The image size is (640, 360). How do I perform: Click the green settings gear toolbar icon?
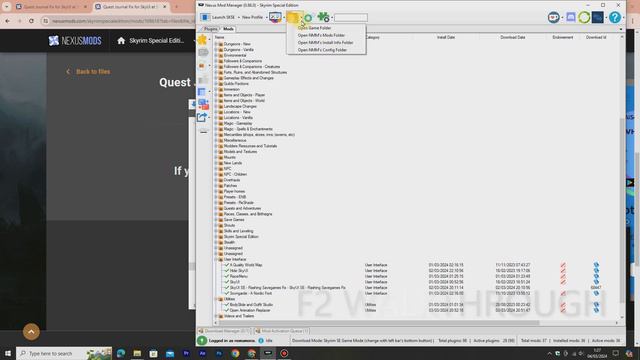click(309, 18)
